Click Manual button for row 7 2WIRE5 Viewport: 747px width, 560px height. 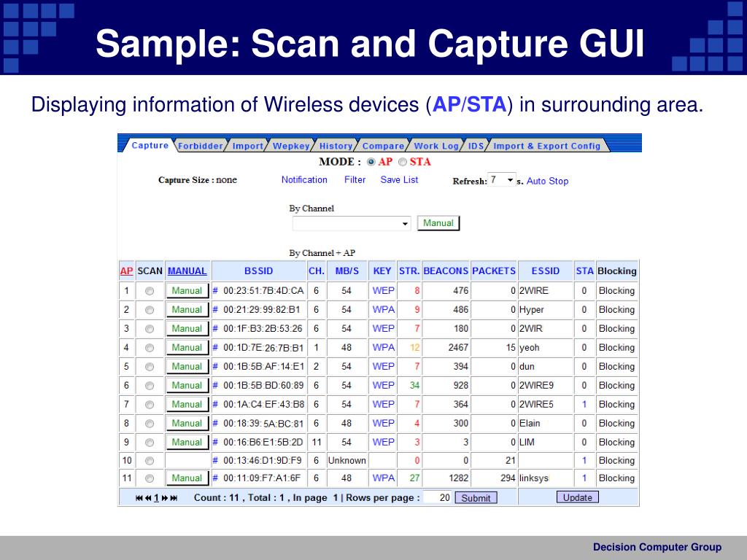pos(187,404)
